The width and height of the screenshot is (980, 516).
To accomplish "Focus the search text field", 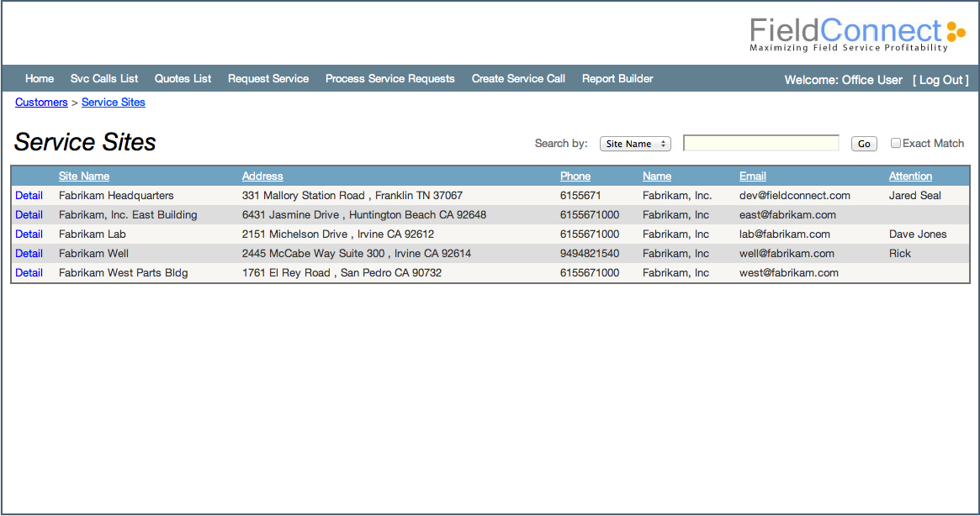I will pyautogui.click(x=761, y=143).
